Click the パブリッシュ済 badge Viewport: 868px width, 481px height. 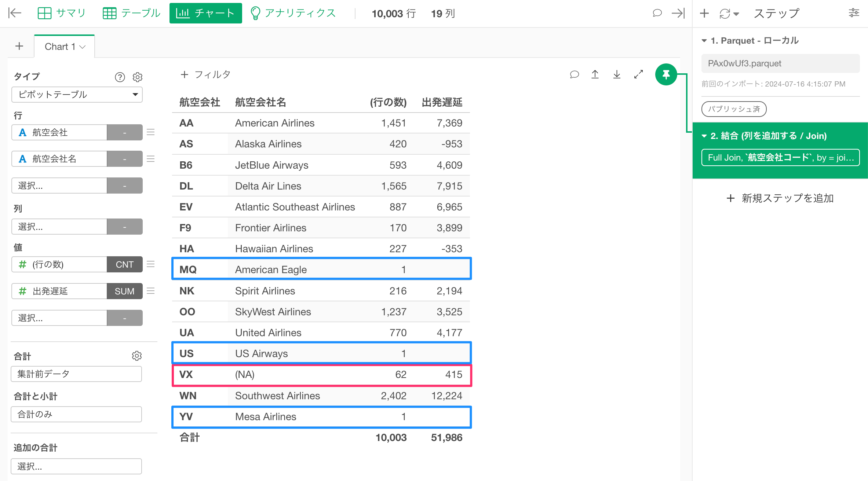pyautogui.click(x=734, y=109)
